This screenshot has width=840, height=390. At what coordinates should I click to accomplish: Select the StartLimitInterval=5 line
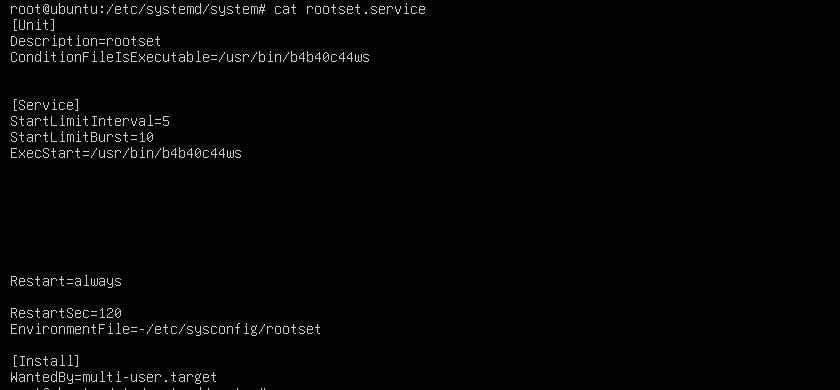(90, 121)
